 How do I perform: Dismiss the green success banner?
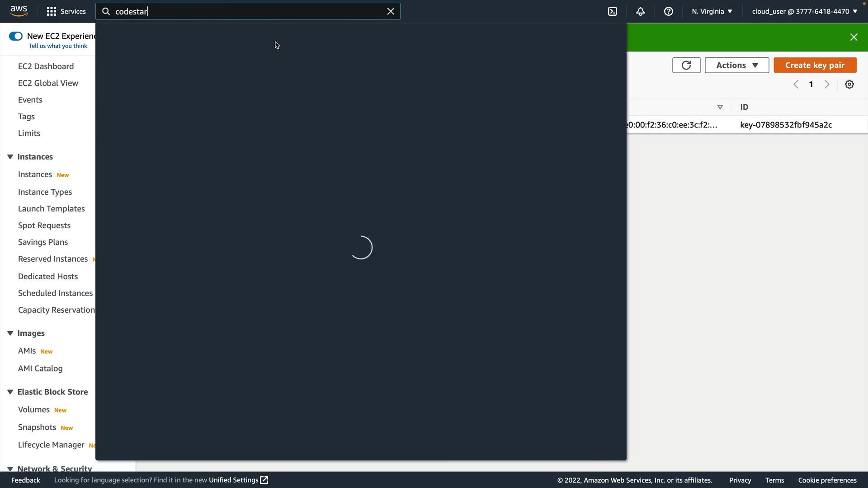[854, 37]
